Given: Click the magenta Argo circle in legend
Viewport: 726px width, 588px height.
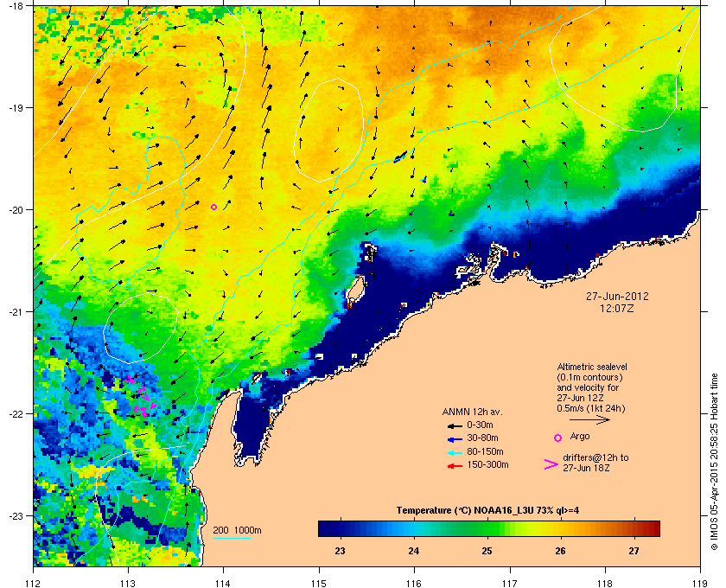Looking at the screenshot, I should point(558,438).
